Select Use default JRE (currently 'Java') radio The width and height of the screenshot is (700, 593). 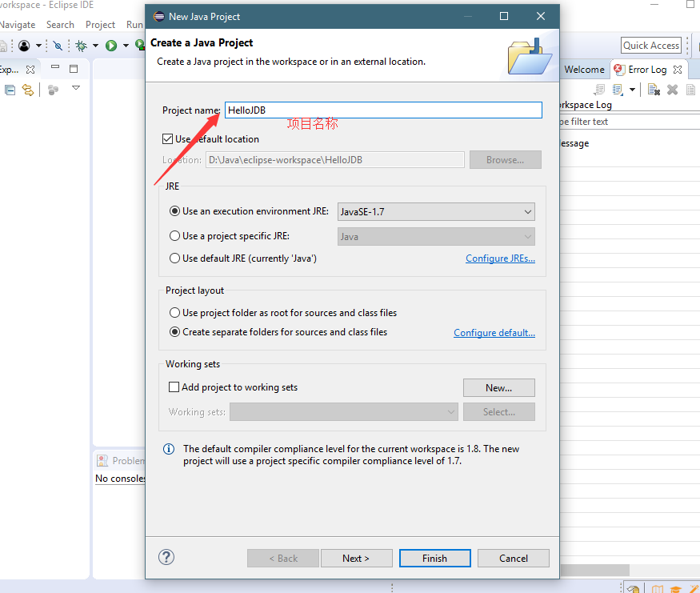174,258
